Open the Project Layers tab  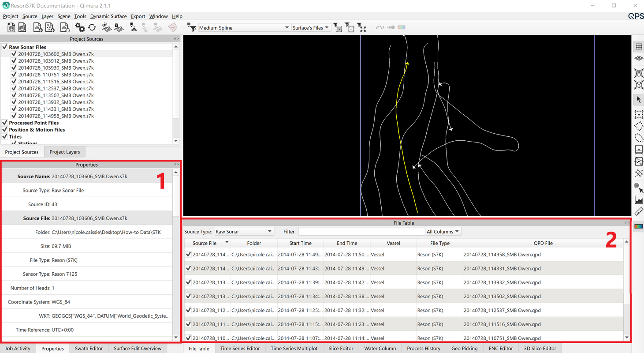65,152
